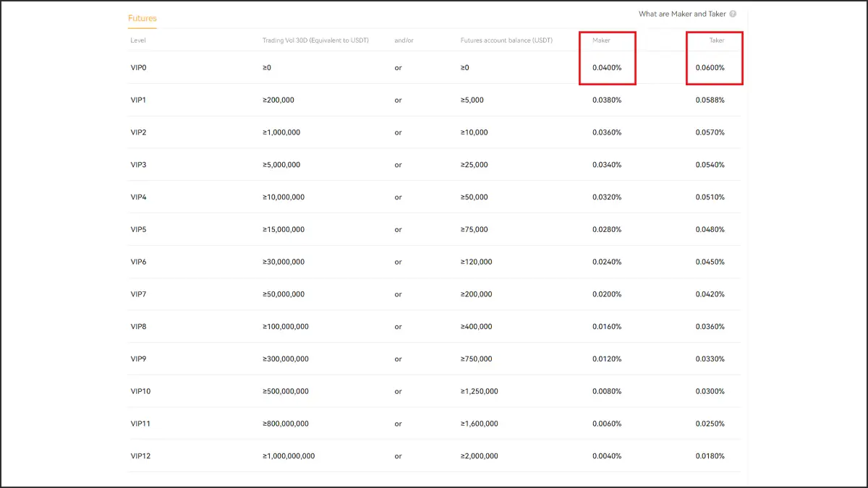Screen dimensions: 868x488
Task: Click VIP7 maker fee 0.0200%
Action: 607,294
